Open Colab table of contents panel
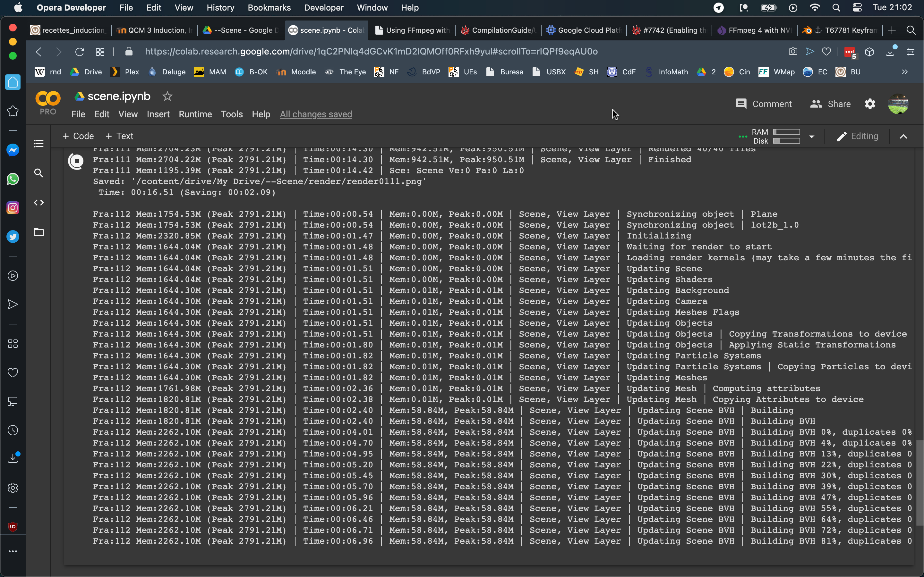This screenshot has width=924, height=577. (38, 144)
